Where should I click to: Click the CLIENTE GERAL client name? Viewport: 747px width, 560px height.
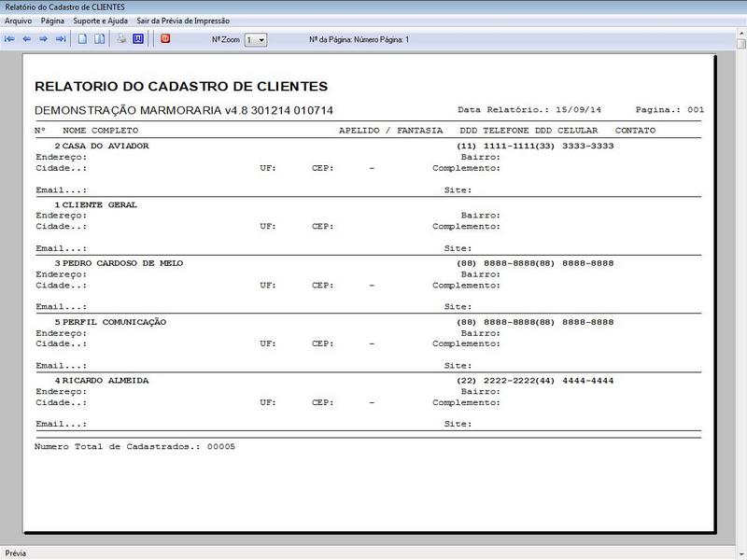[100, 204]
